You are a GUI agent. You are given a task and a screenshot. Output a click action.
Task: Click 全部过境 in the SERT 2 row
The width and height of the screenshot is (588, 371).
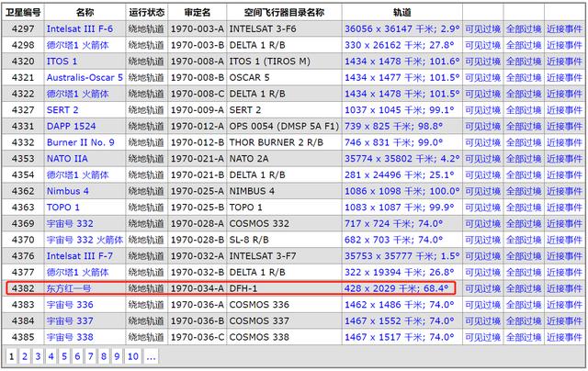[x=523, y=110]
